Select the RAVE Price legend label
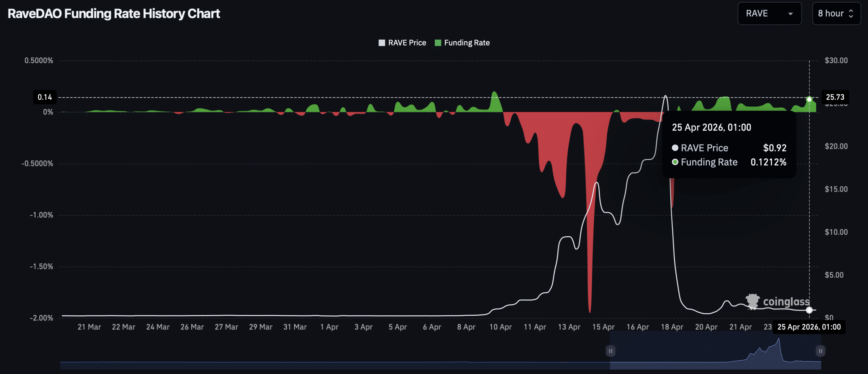 (x=408, y=43)
